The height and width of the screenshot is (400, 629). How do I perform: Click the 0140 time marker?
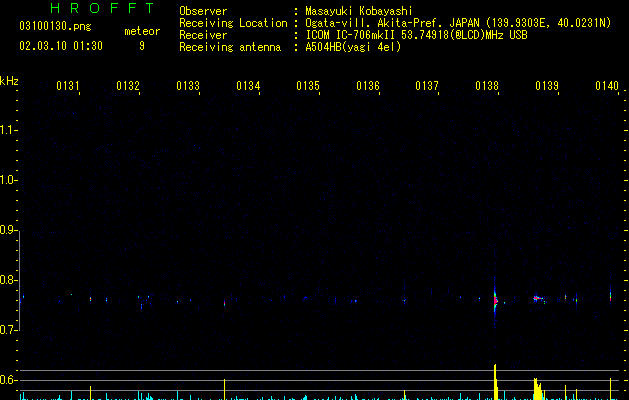coord(607,86)
